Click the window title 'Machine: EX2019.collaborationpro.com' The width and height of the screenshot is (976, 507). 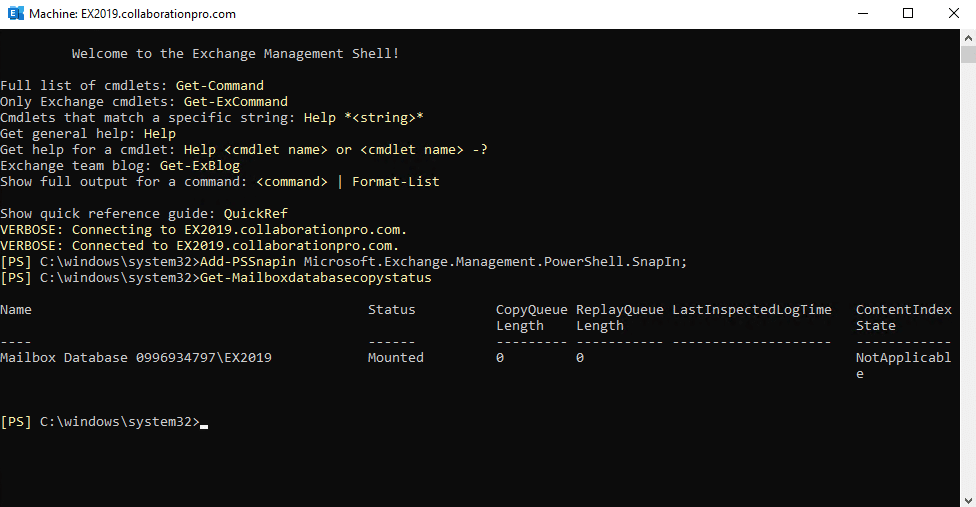pyautogui.click(x=133, y=14)
